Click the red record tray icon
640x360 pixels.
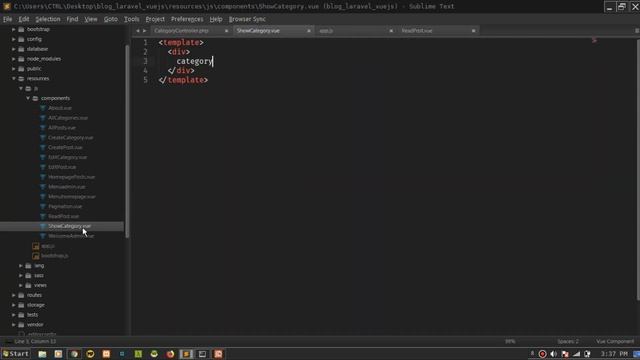click(x=542, y=354)
